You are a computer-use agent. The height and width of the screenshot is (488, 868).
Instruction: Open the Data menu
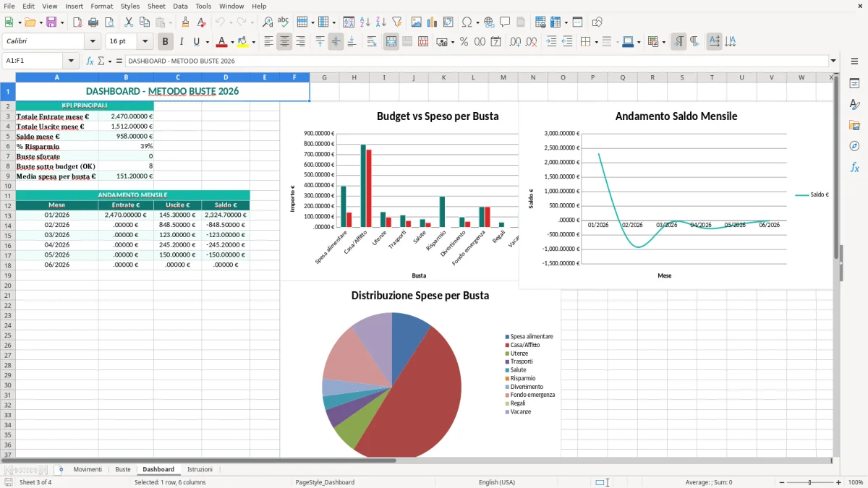[180, 6]
